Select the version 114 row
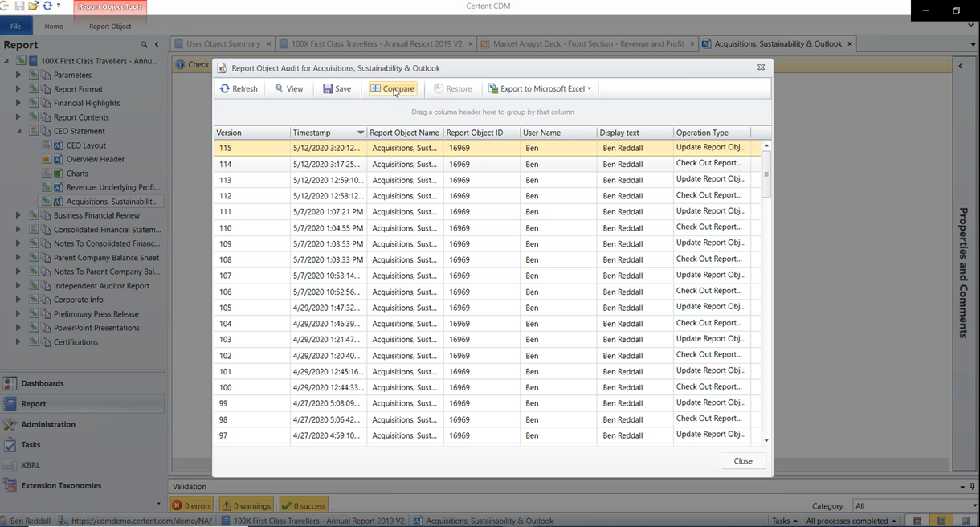980x527 pixels. pos(487,164)
